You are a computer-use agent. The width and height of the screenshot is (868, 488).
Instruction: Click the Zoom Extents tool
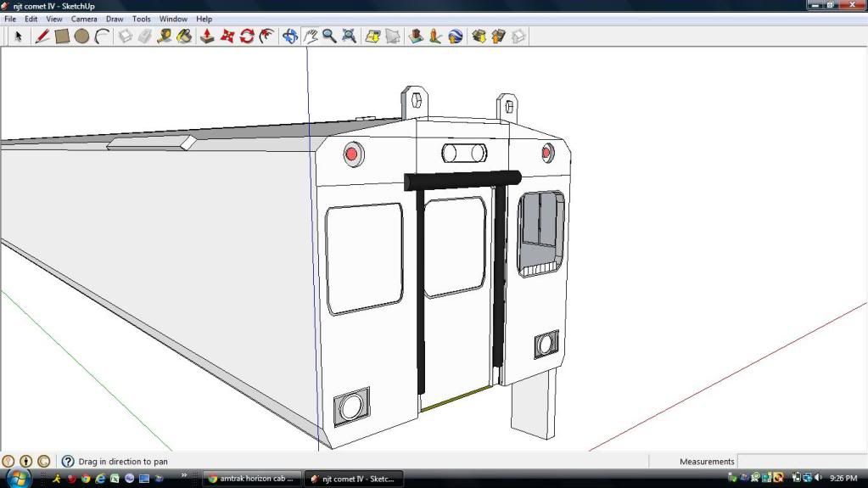[349, 36]
